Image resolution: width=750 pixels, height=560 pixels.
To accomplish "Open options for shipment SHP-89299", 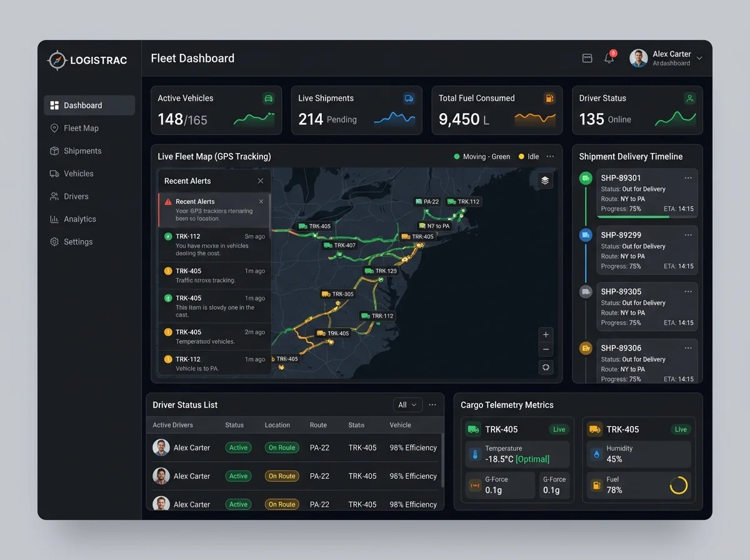I will point(688,235).
